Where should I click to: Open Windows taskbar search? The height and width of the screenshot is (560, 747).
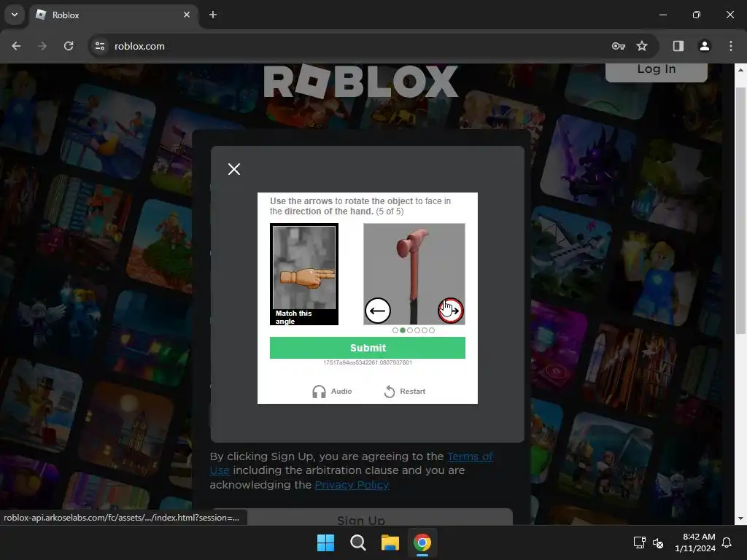click(x=357, y=542)
